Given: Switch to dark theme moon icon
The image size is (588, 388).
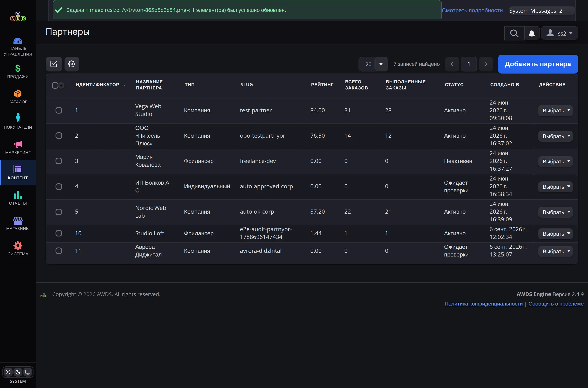Looking at the screenshot, I should pos(18,372).
